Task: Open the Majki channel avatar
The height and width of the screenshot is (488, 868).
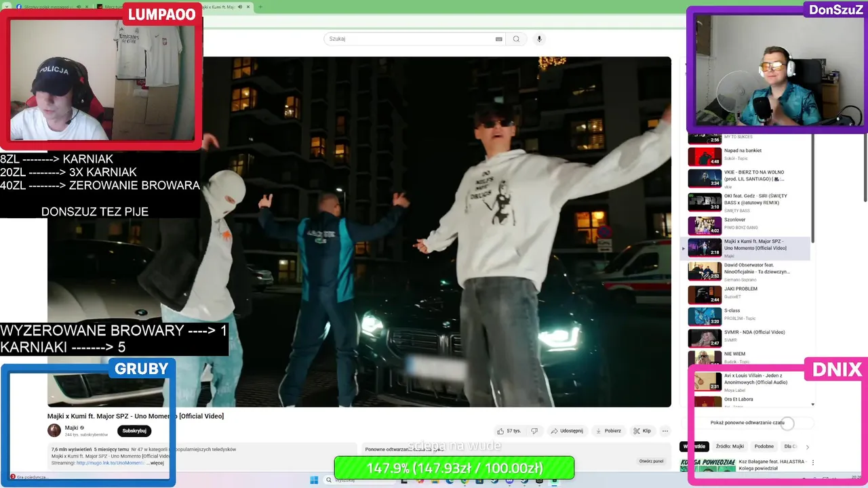Action: [54, 430]
